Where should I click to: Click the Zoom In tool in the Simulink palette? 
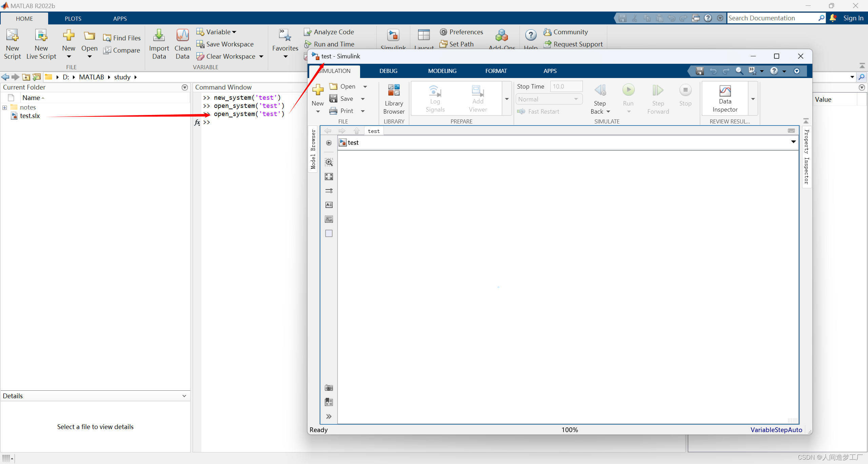click(x=329, y=162)
